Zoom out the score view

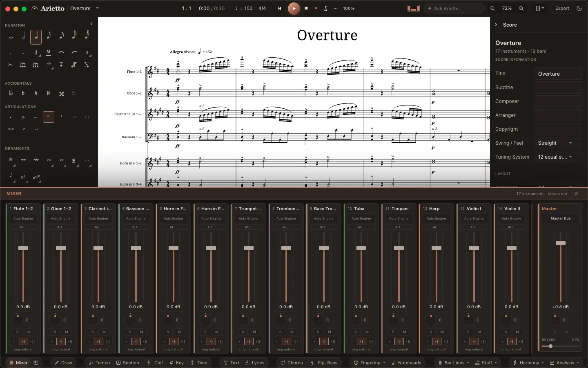click(493, 9)
